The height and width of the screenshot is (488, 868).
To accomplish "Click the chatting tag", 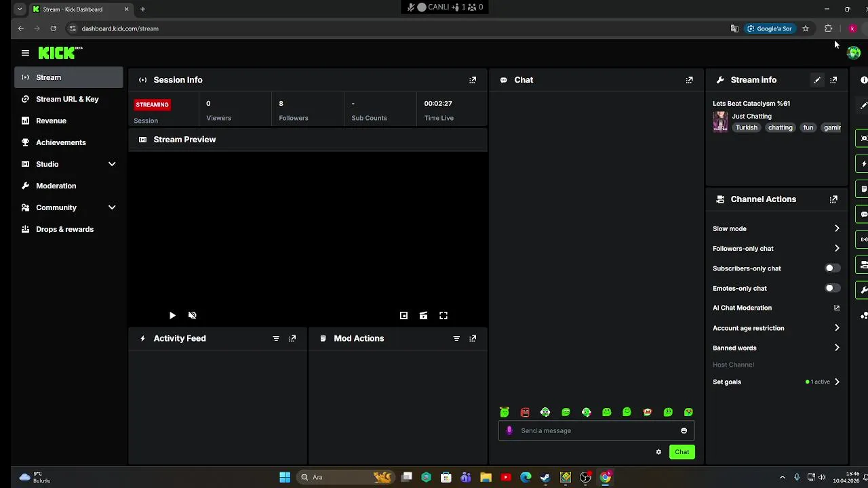I will [780, 127].
